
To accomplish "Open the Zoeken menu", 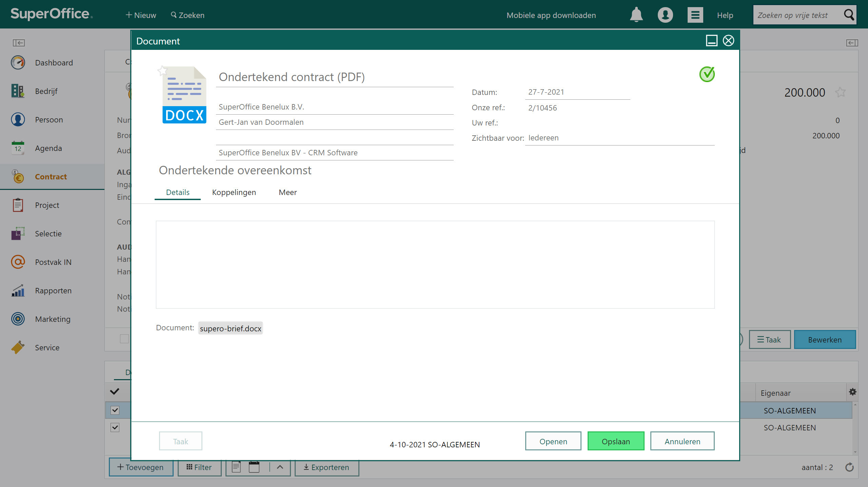I will [188, 15].
